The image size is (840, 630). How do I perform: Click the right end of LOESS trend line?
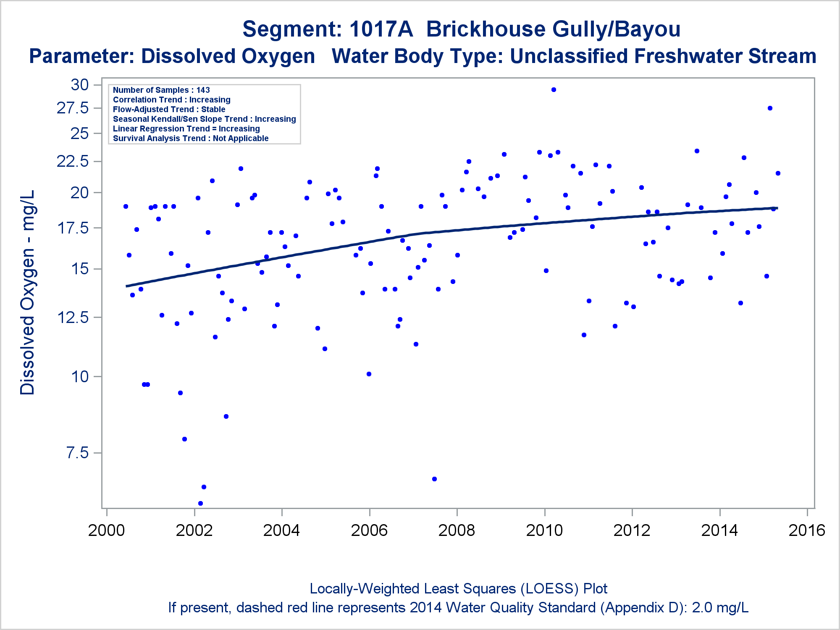[x=777, y=208]
